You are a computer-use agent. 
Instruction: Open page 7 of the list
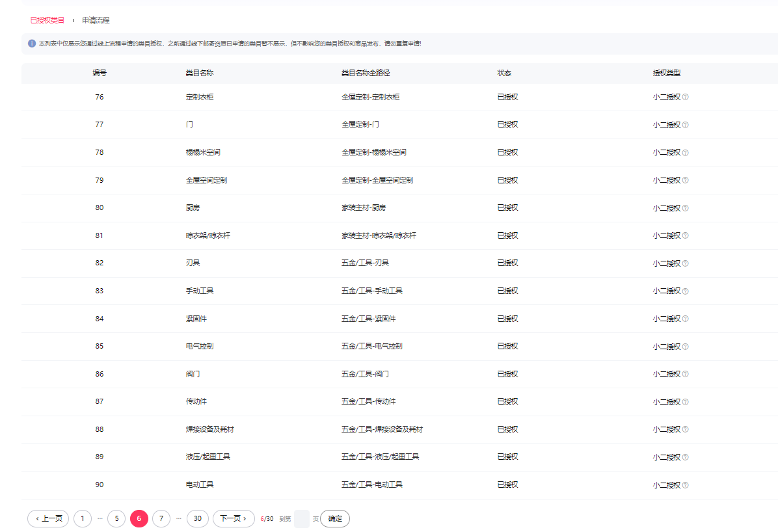pos(161,518)
